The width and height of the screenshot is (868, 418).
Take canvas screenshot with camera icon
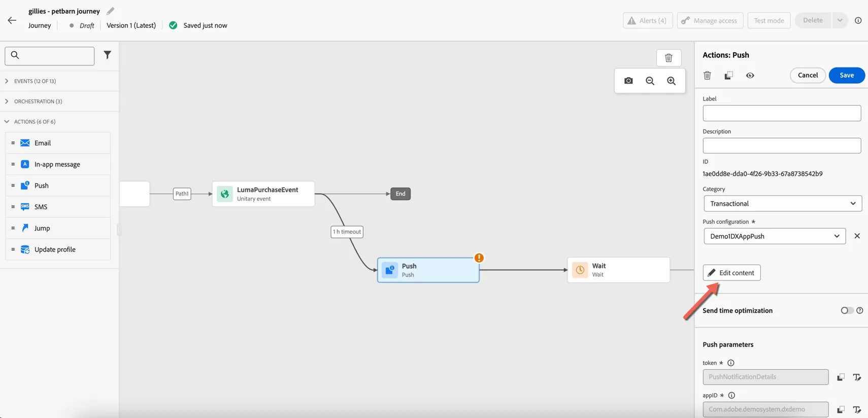point(628,81)
